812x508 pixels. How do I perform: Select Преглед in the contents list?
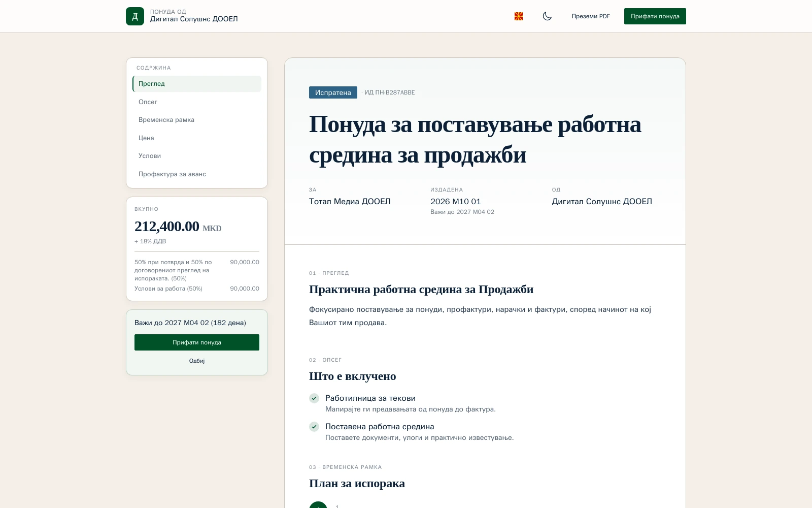[197, 84]
